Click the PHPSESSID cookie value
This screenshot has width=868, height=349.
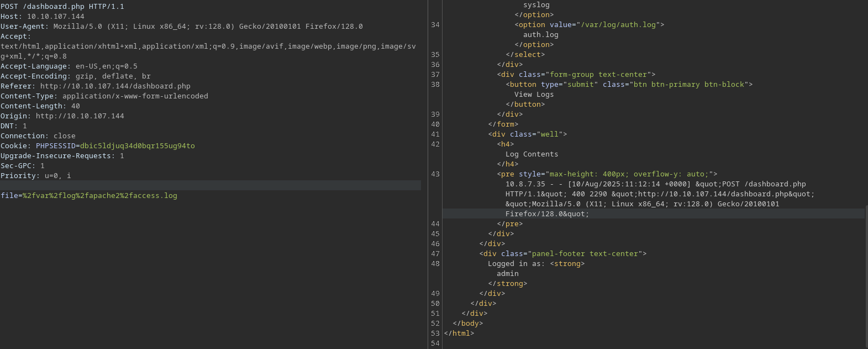(x=137, y=146)
